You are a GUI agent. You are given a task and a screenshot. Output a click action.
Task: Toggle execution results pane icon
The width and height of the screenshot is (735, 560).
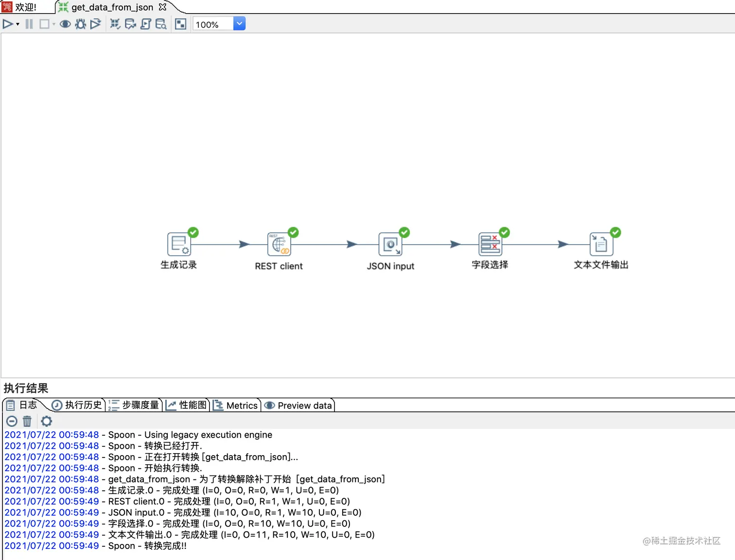pos(180,24)
